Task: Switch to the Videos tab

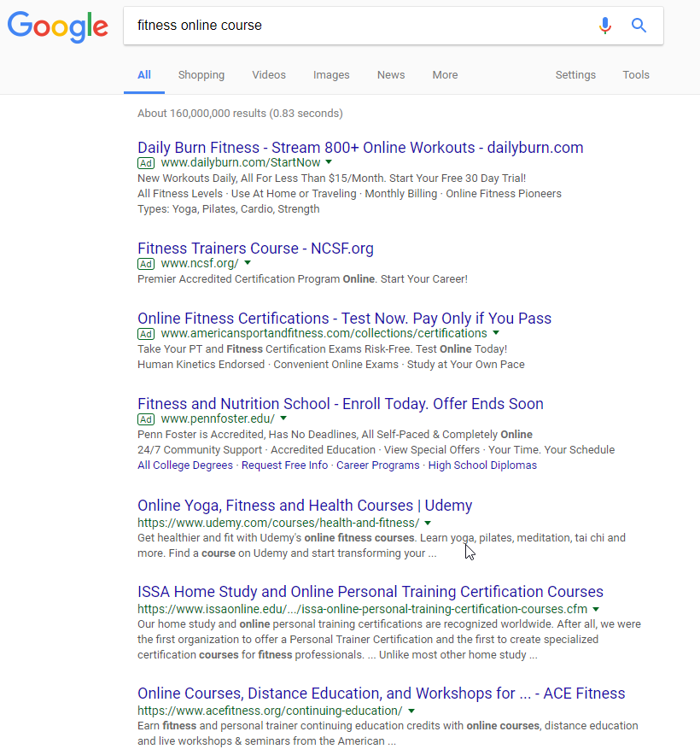Action: pos(269,74)
